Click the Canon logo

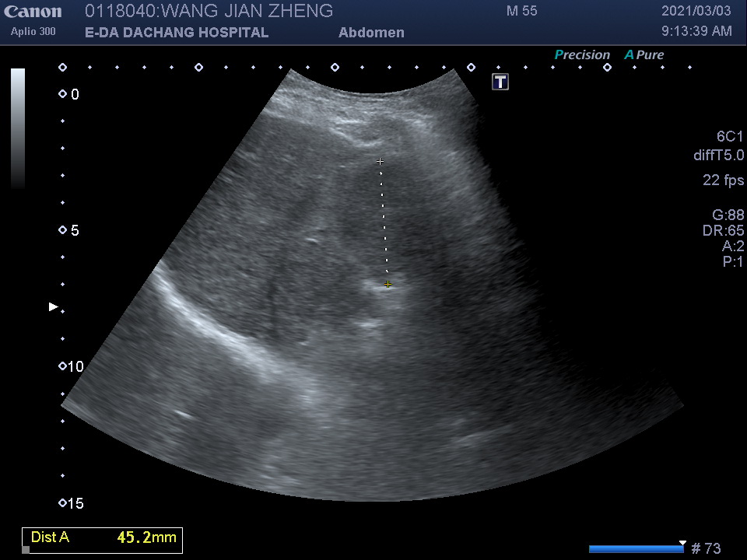pyautogui.click(x=33, y=12)
